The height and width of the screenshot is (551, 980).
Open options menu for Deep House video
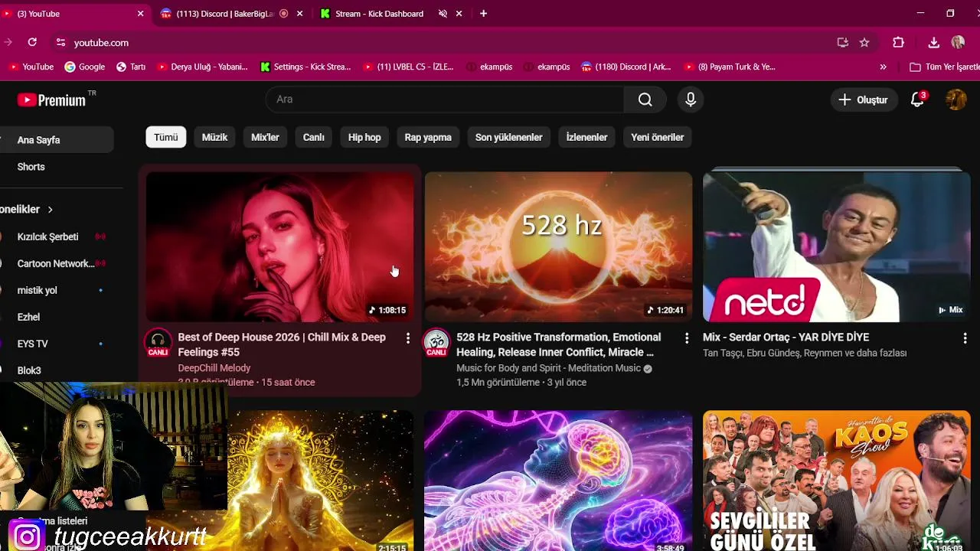tap(408, 337)
